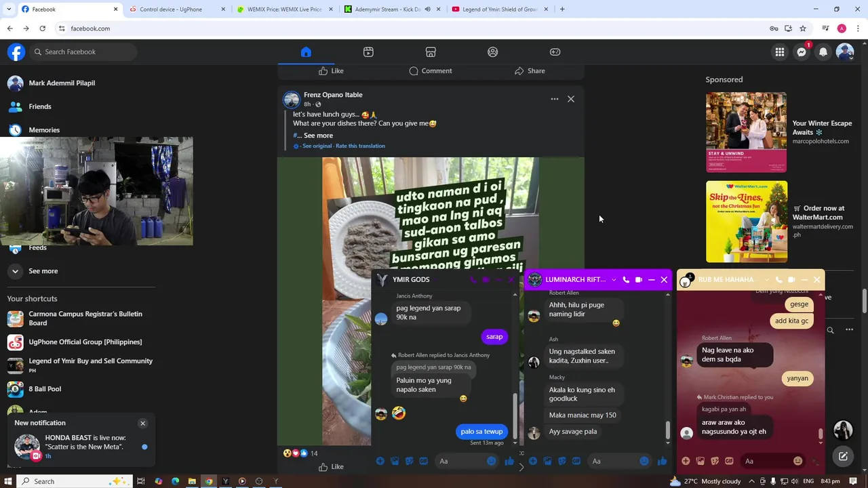This screenshot has width=868, height=488.
Task: Open the Your Winter Escape Awaits ad
Action: pyautogui.click(x=778, y=132)
